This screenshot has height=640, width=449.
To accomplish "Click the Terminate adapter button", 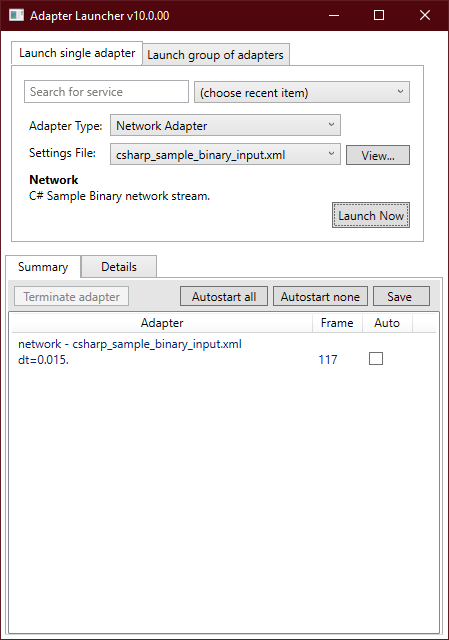I will coord(71,296).
